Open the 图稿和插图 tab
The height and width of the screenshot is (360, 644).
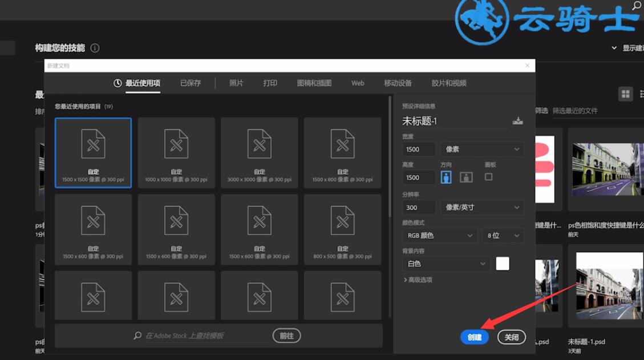coord(314,83)
